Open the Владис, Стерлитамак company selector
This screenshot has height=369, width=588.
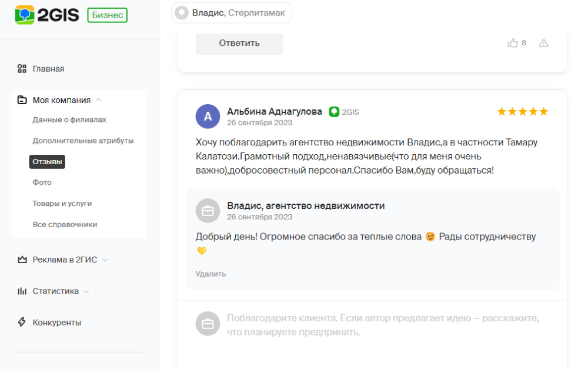[231, 13]
